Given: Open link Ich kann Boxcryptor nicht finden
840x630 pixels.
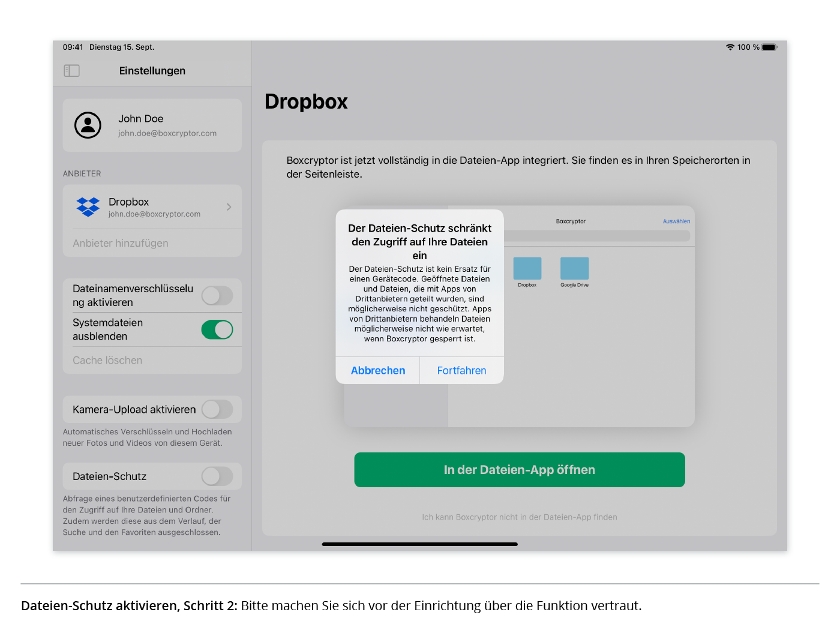Looking at the screenshot, I should [x=520, y=517].
